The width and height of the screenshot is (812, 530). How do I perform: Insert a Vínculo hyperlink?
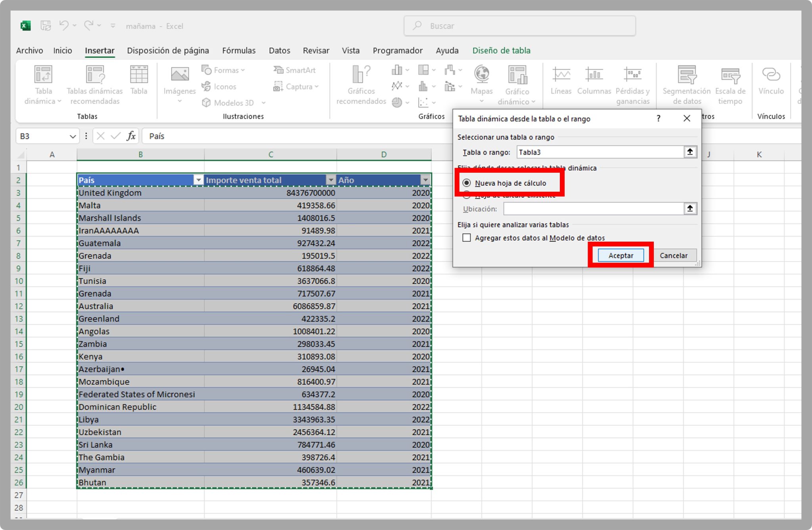771,79
